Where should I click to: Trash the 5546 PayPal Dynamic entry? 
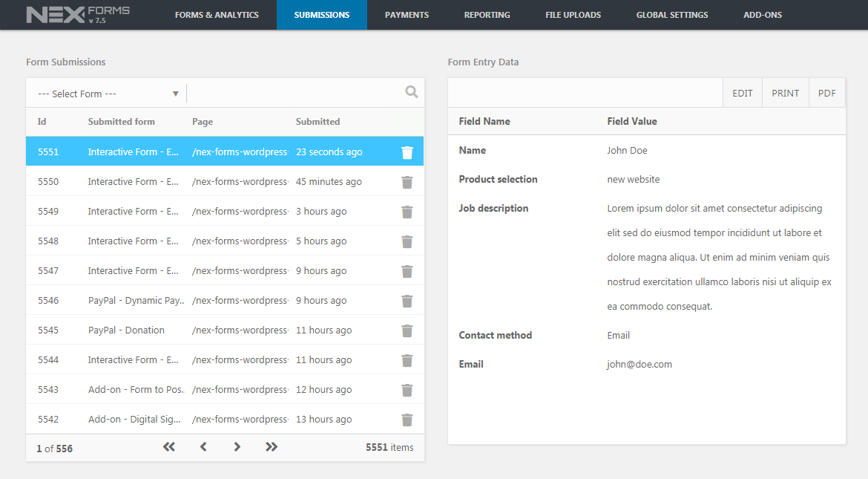pos(407,301)
